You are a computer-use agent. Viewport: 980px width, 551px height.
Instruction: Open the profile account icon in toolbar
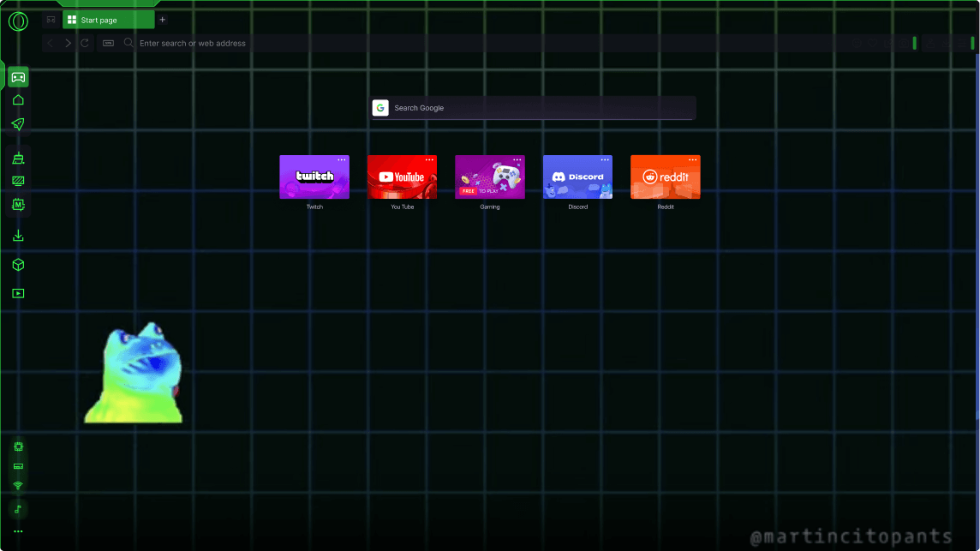click(x=930, y=43)
